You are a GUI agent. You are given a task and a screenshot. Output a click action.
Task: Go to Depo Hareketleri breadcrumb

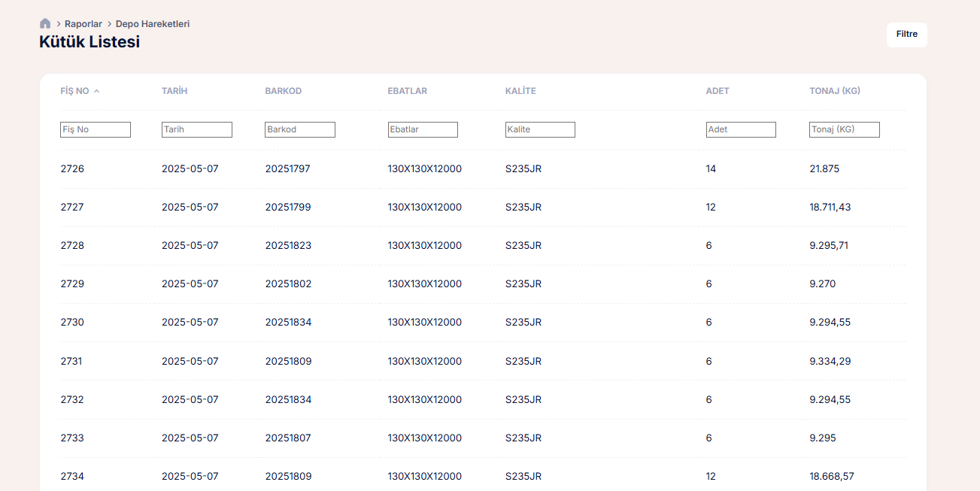coord(153,24)
